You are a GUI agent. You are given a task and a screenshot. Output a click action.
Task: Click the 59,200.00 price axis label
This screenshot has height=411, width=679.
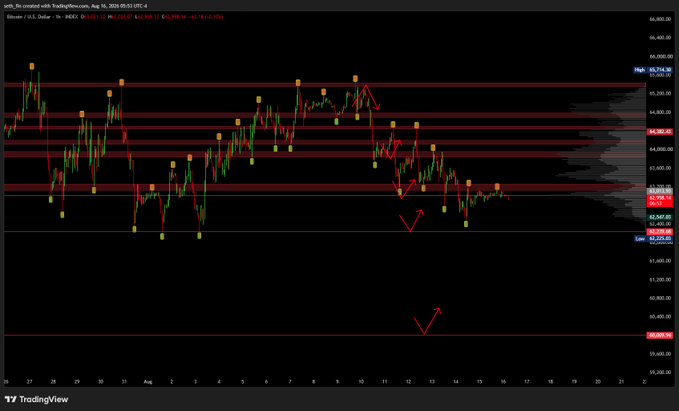(661, 372)
